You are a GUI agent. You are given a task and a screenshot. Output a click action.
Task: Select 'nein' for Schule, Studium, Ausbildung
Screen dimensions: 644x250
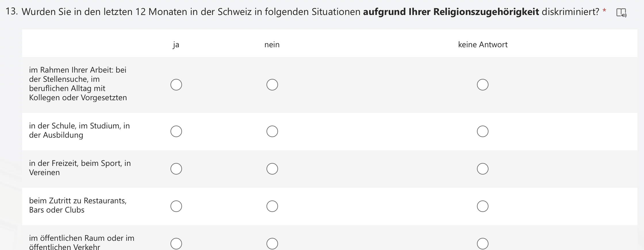272,131
